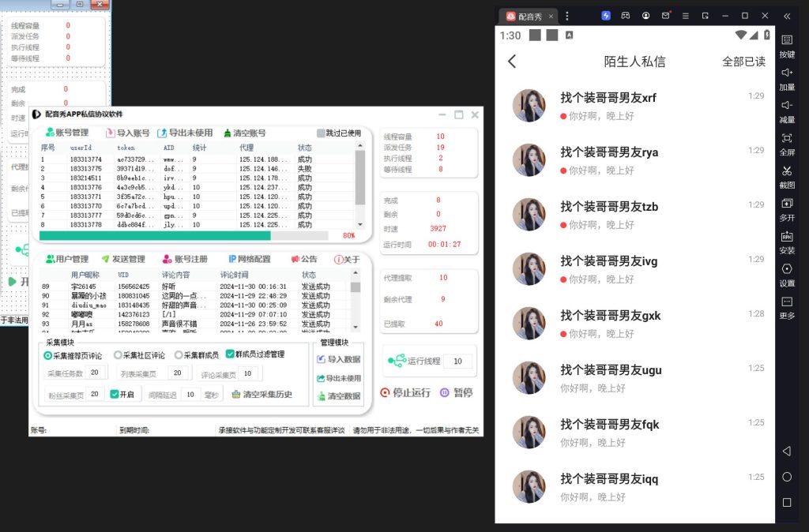The width and height of the screenshot is (809, 532).
Task: Toggle the 跳过已使用 checkbox
Action: tap(322, 133)
